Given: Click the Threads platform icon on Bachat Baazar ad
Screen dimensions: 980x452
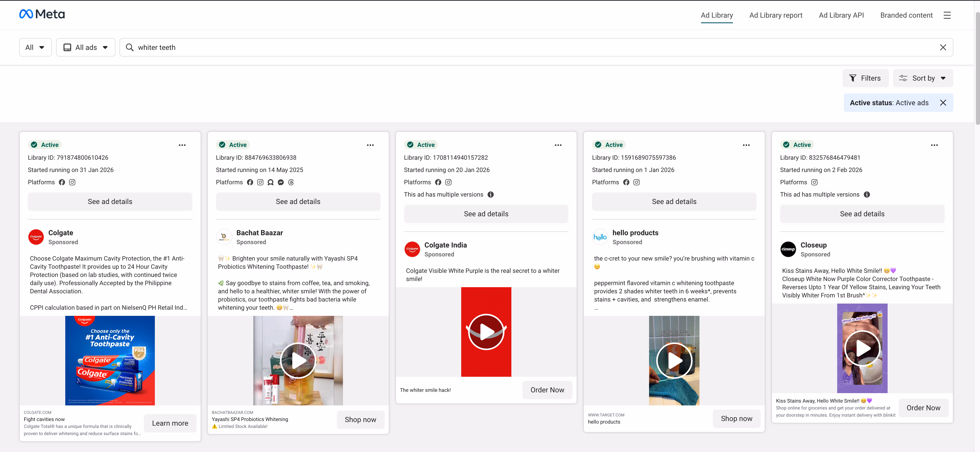Looking at the screenshot, I should click(x=291, y=183).
